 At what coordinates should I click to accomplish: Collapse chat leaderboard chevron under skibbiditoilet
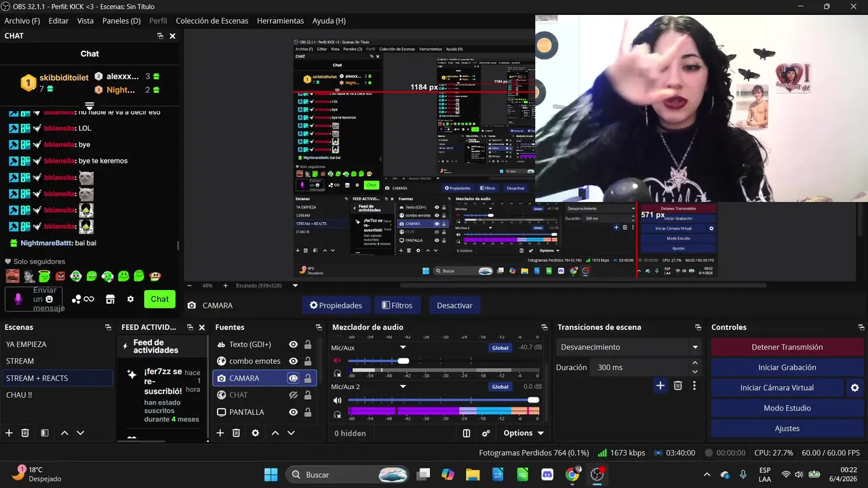[90, 106]
